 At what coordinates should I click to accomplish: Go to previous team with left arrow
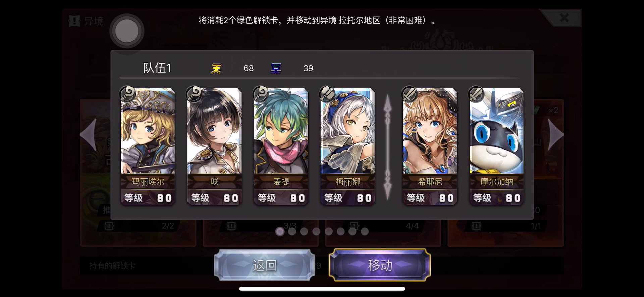[x=89, y=134]
